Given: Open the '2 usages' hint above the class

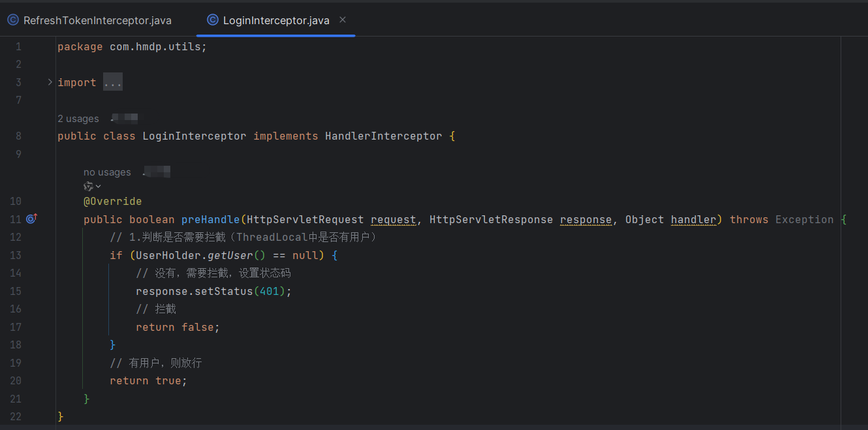Looking at the screenshot, I should (x=78, y=119).
